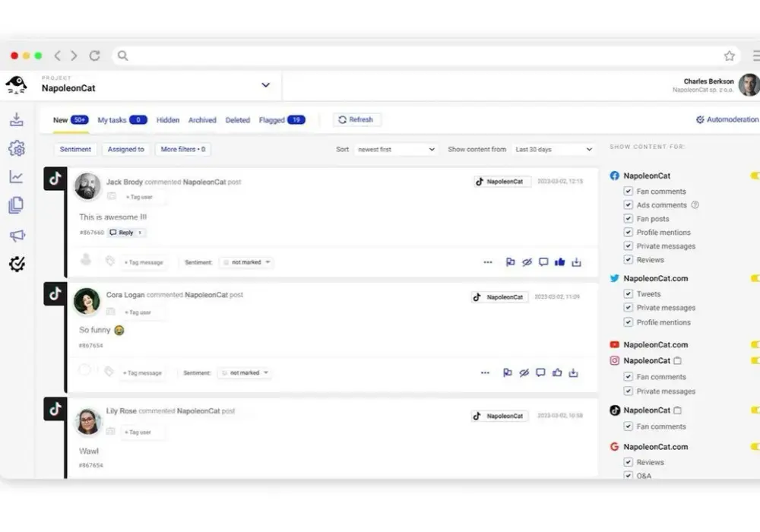This screenshot has height=532, width=760.
Task: Flag Jack Brody's comment
Action: click(511, 262)
